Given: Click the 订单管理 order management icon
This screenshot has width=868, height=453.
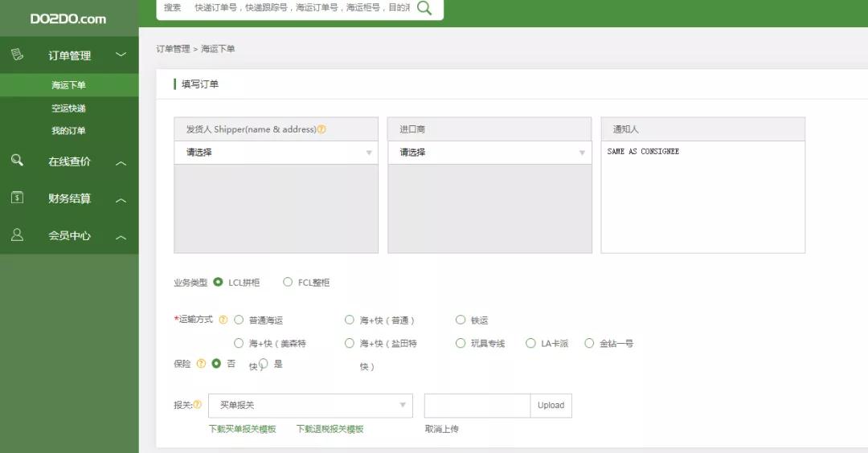Looking at the screenshot, I should 17,55.
